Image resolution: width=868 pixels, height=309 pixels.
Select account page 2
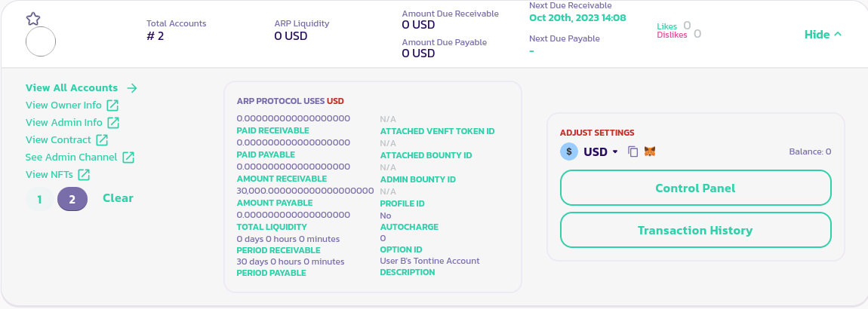tap(72, 199)
